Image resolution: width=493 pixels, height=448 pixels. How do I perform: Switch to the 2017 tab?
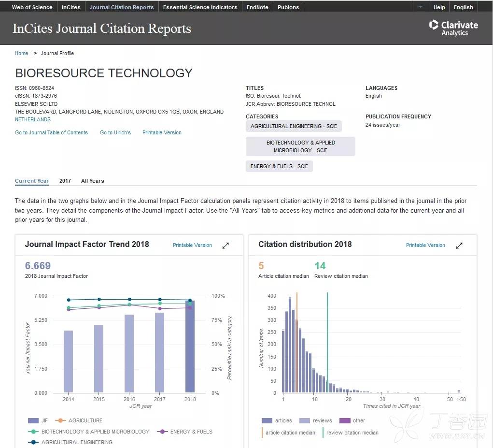[65, 181]
